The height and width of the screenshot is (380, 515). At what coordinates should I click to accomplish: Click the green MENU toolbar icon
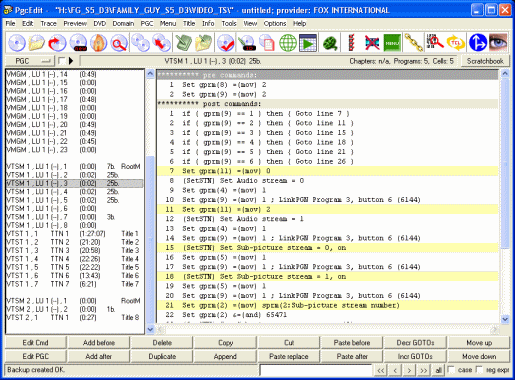(392, 43)
